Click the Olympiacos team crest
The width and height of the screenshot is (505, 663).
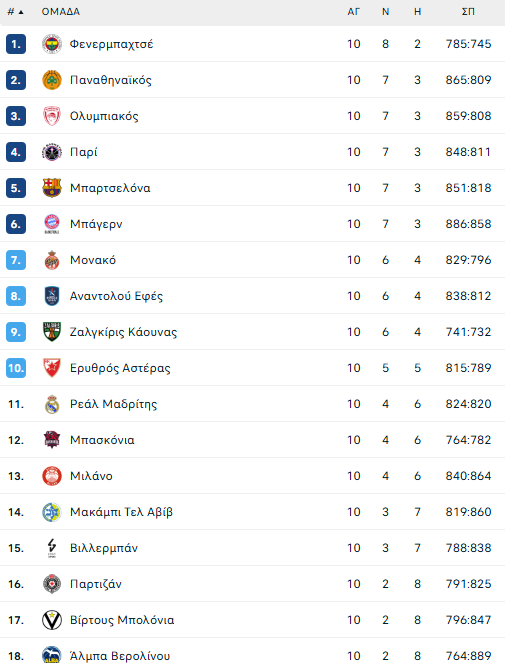(52, 116)
